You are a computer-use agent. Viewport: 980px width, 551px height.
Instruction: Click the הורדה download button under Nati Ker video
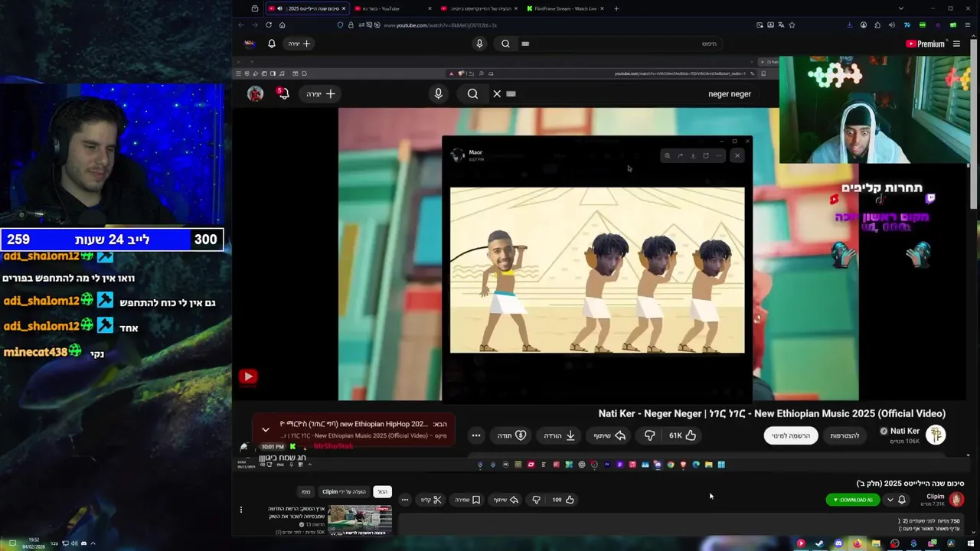tap(560, 435)
